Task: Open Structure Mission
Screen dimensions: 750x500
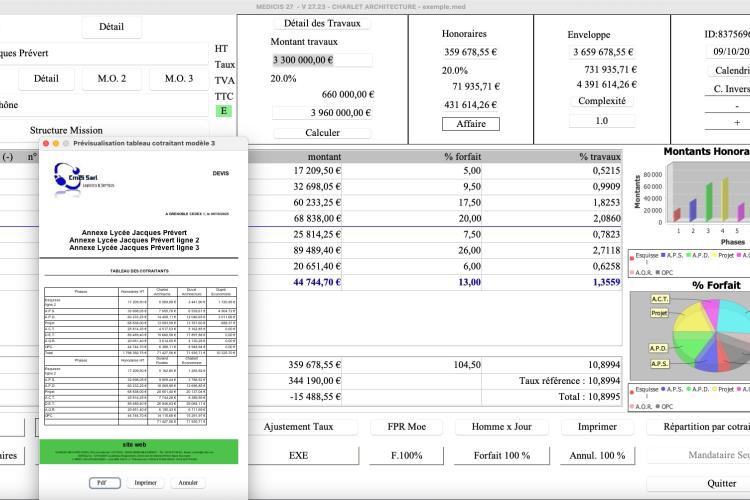Action: coord(66,130)
